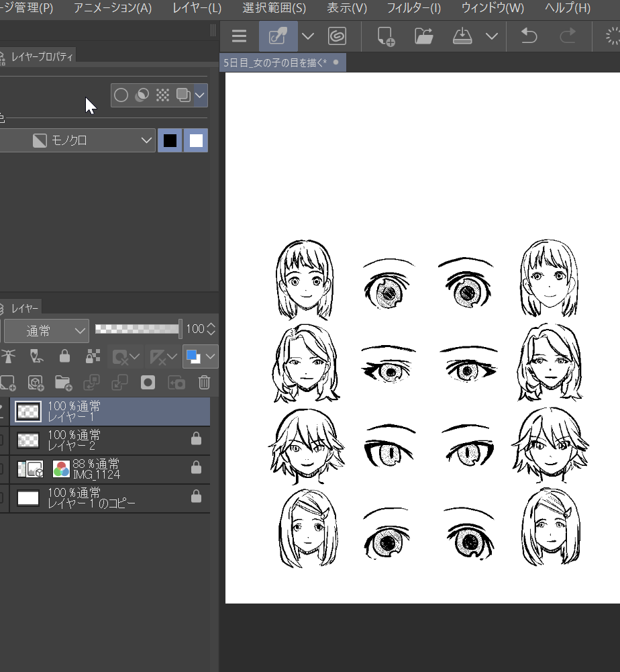Open the blend mode 通常 dropdown
The height and width of the screenshot is (672, 620).
click(46, 330)
